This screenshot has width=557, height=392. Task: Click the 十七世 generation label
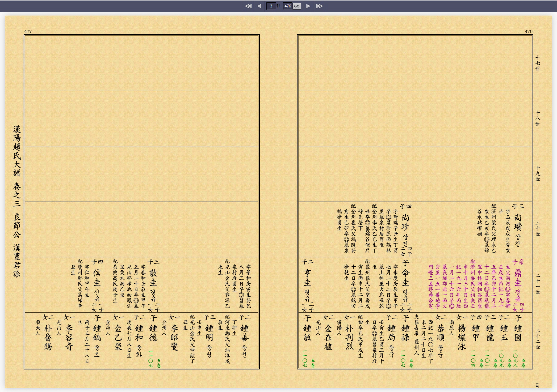[x=538, y=63]
